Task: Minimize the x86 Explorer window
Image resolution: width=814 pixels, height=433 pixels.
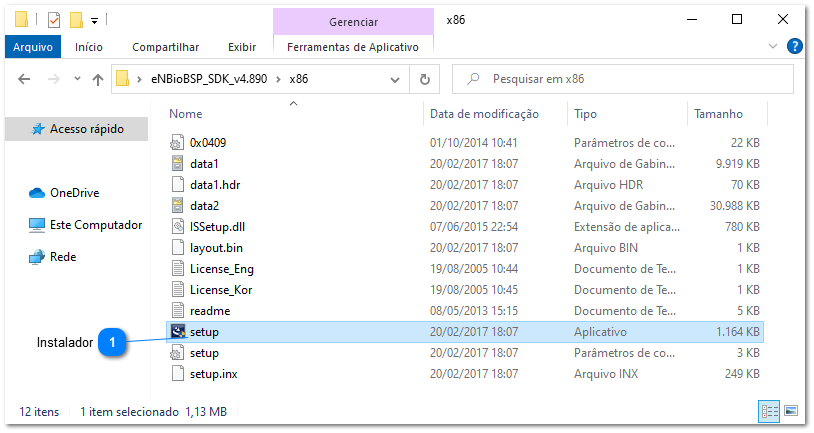Action: [692, 20]
